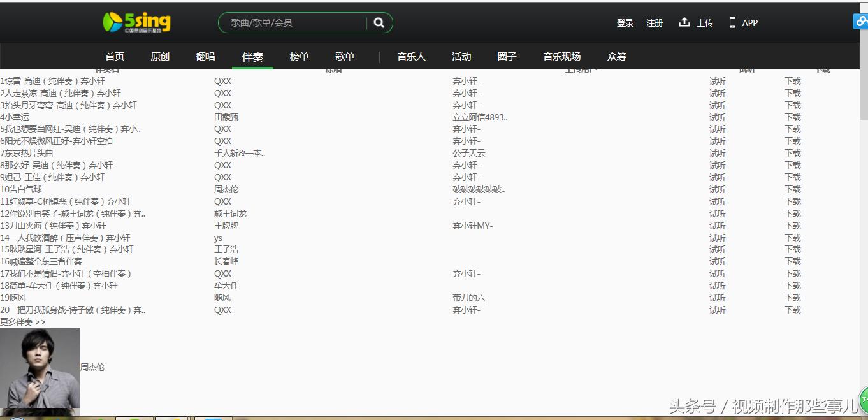This screenshot has height=420, width=868.
Task: Switch to the 首页 tab
Action: click(x=115, y=56)
